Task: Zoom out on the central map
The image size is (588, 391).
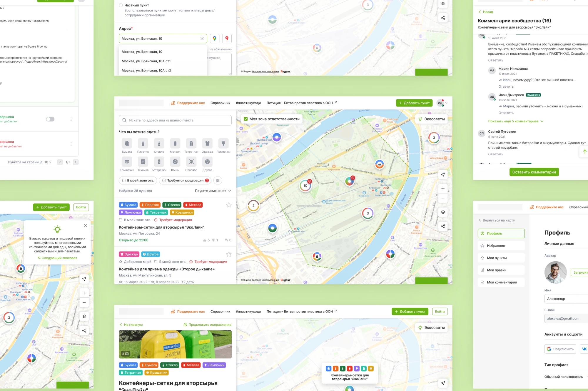Action: click(443, 198)
